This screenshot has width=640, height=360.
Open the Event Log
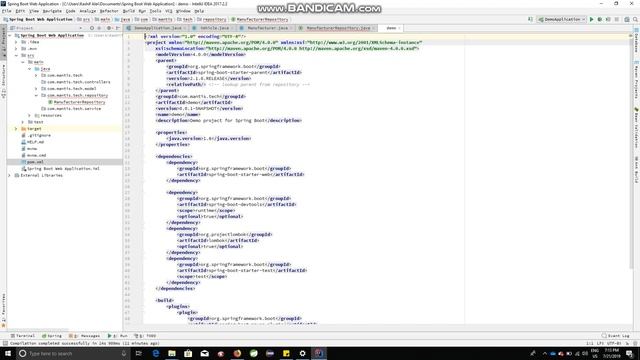point(616,336)
